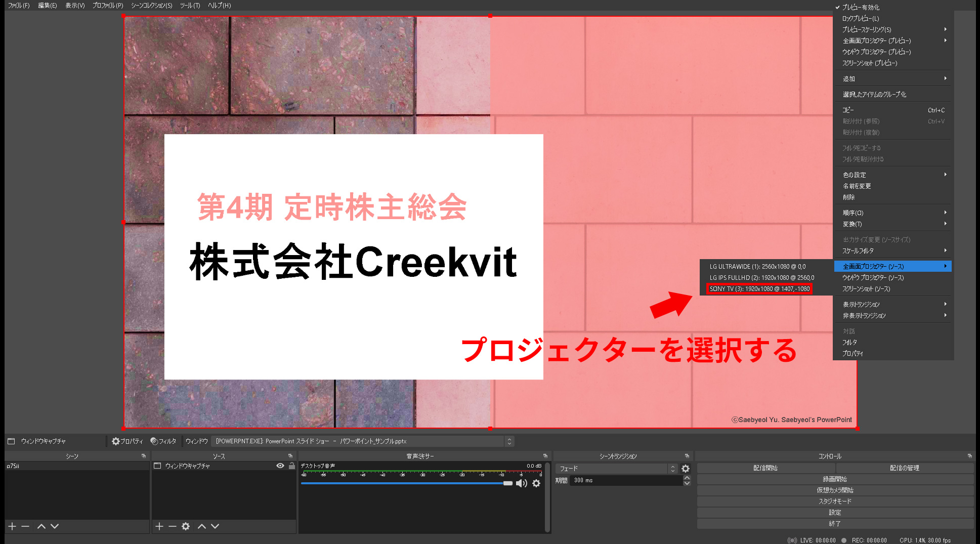The height and width of the screenshot is (544, 980).
Task: Pop out the Audio Mixer dock
Action: [545, 456]
